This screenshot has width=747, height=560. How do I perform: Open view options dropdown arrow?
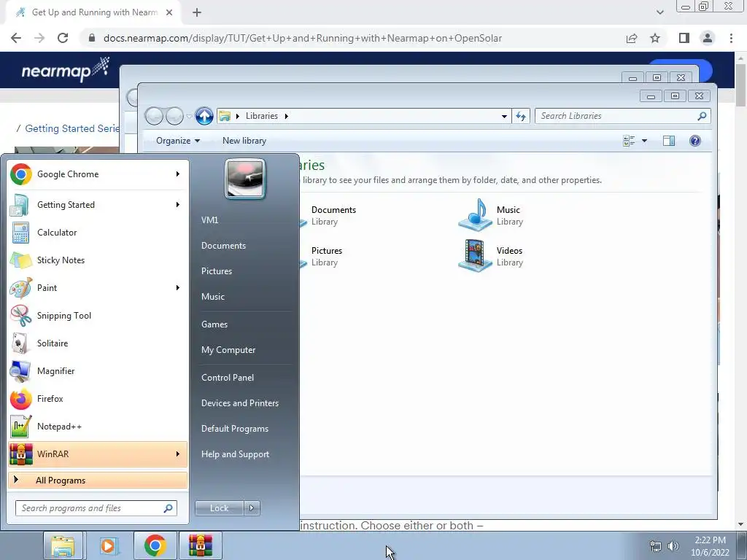pyautogui.click(x=645, y=141)
